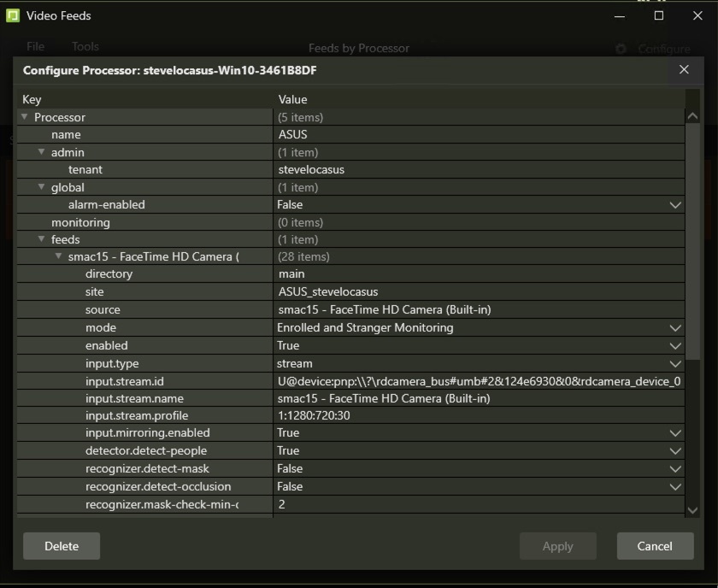Collapse the global section triangle
This screenshot has width=718, height=588.
42,187
